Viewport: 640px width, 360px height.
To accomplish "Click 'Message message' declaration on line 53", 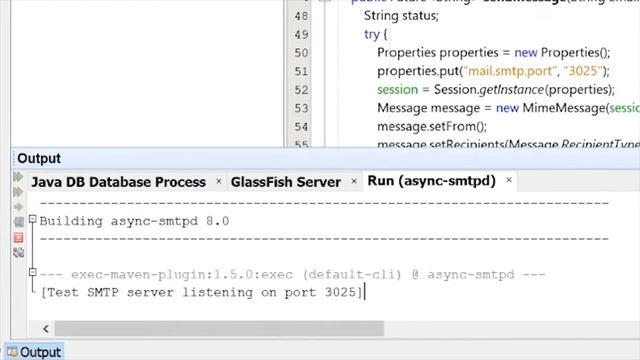I will (429, 108).
